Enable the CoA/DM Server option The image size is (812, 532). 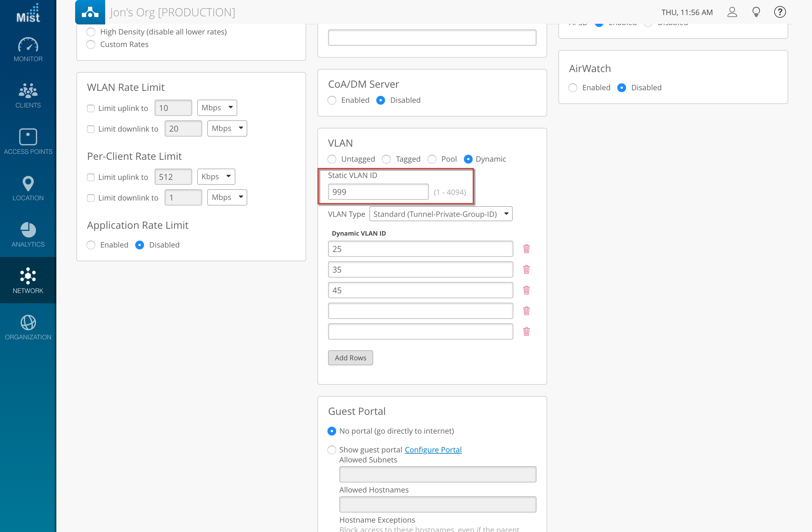(331, 100)
